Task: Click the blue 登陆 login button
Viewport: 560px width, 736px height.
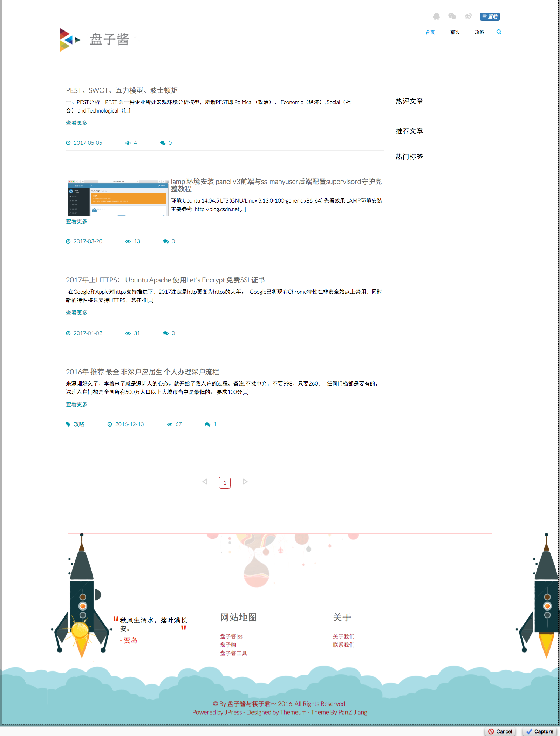Action: pyautogui.click(x=490, y=16)
